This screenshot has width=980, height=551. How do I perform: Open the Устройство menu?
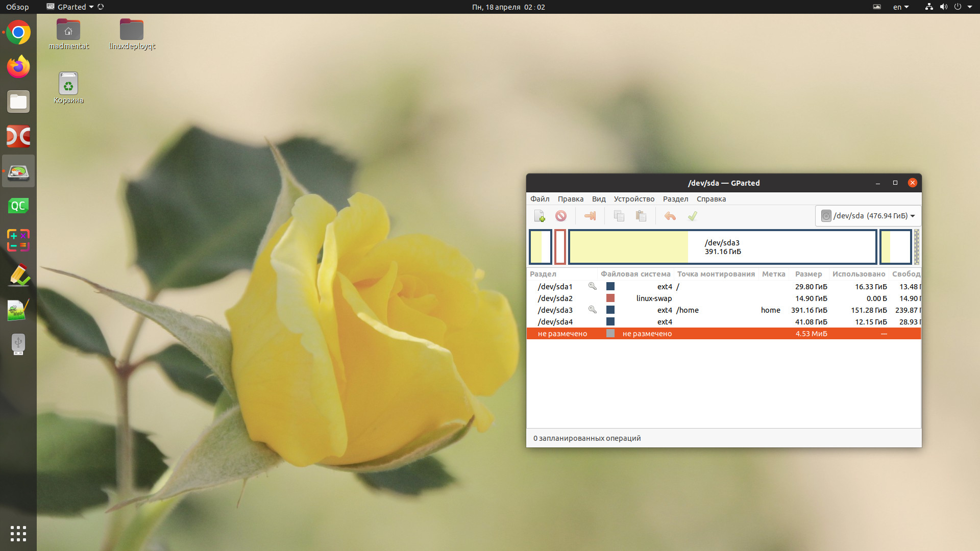[x=634, y=199]
